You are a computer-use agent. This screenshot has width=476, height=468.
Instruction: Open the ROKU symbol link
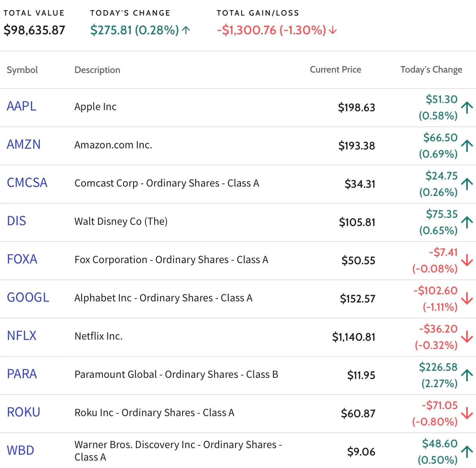coord(23,412)
